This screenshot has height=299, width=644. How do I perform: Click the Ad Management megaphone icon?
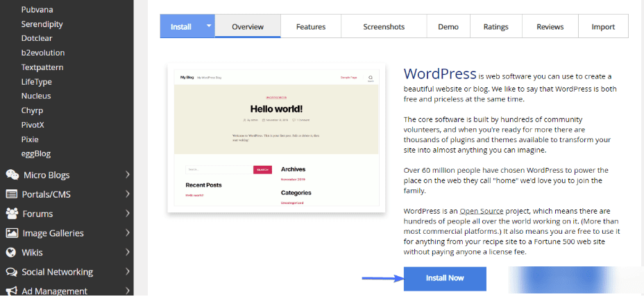point(12,291)
